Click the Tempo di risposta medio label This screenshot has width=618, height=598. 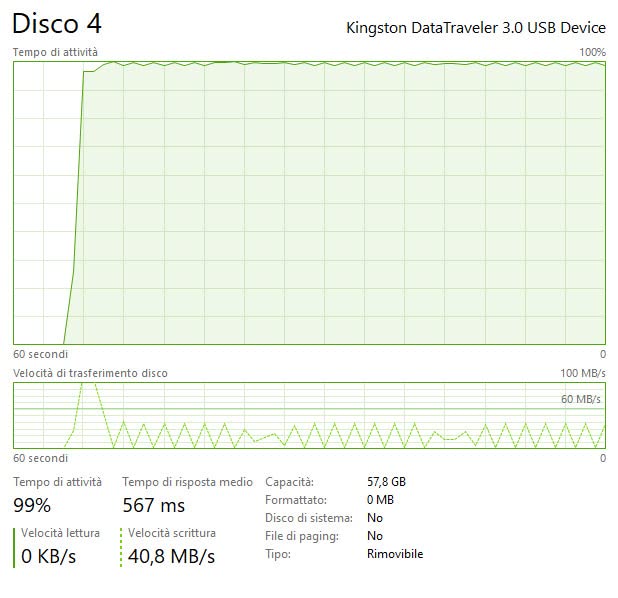[187, 482]
